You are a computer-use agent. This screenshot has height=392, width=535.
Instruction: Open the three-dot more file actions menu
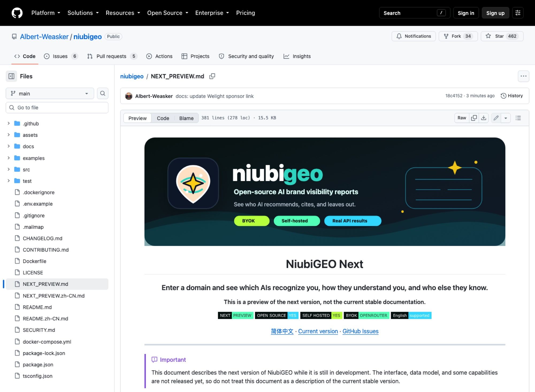pos(523,76)
